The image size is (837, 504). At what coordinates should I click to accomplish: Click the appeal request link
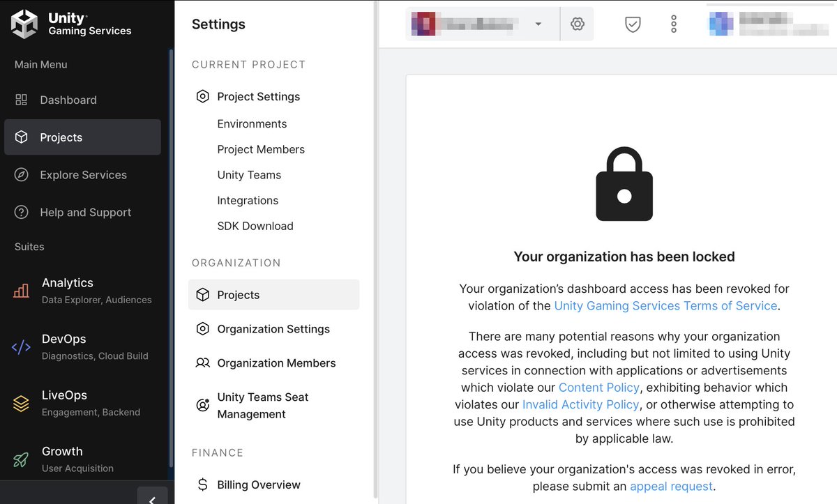(671, 487)
